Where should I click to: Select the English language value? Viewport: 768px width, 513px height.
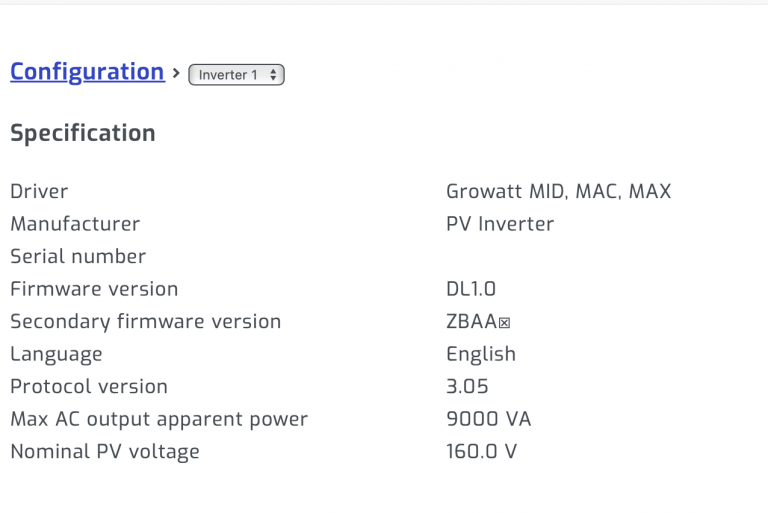coord(481,354)
